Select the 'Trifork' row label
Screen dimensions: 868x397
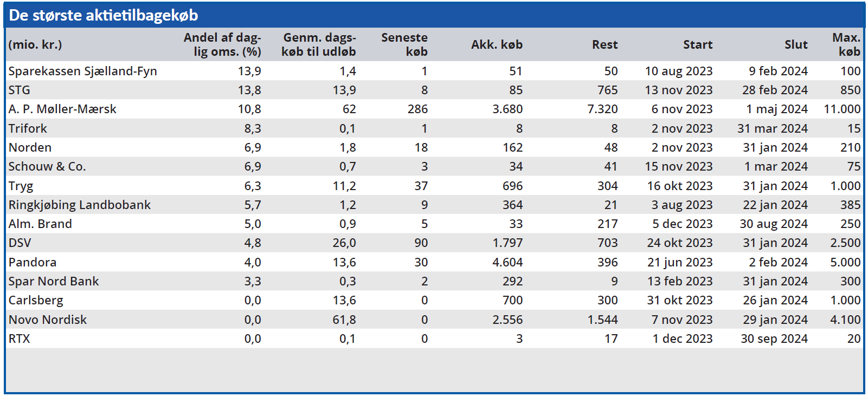point(28,128)
